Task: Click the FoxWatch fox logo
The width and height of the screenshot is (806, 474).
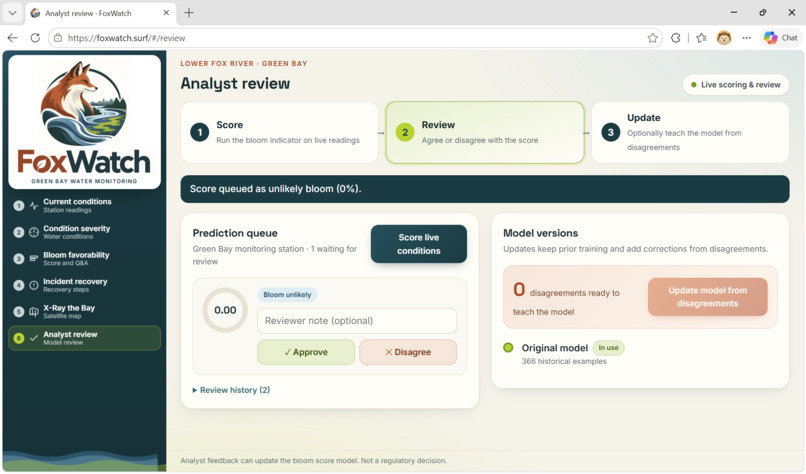Action: pos(84,104)
